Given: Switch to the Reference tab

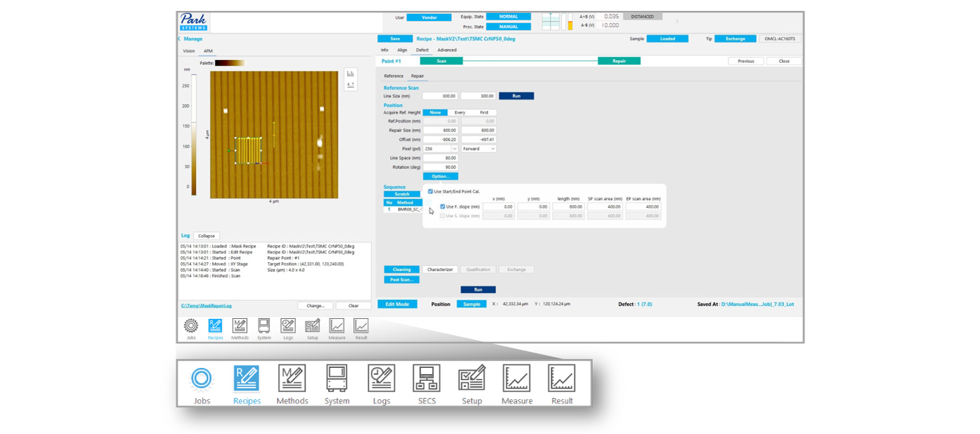Looking at the screenshot, I should tap(393, 76).
